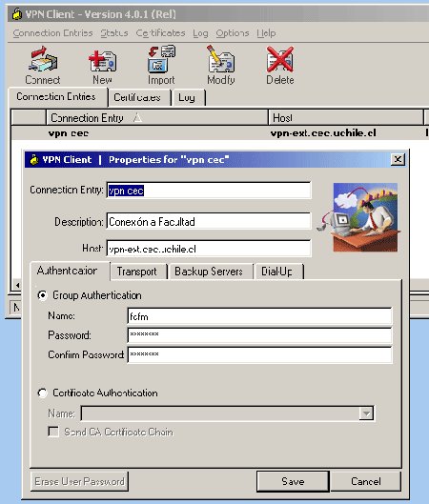The height and width of the screenshot is (504, 429).
Task: Click the left scroll arrow in connection list
Action: (17, 285)
